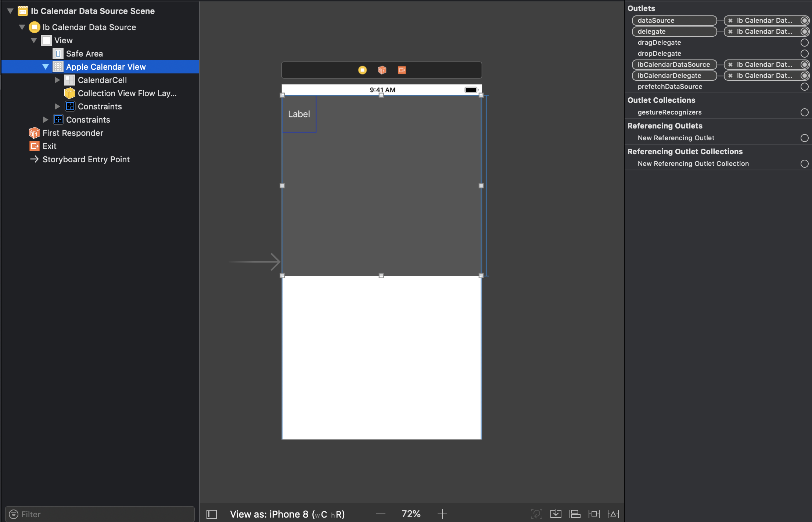The height and width of the screenshot is (522, 812).
Task: Zoom out the canvas with minus button
Action: (381, 514)
